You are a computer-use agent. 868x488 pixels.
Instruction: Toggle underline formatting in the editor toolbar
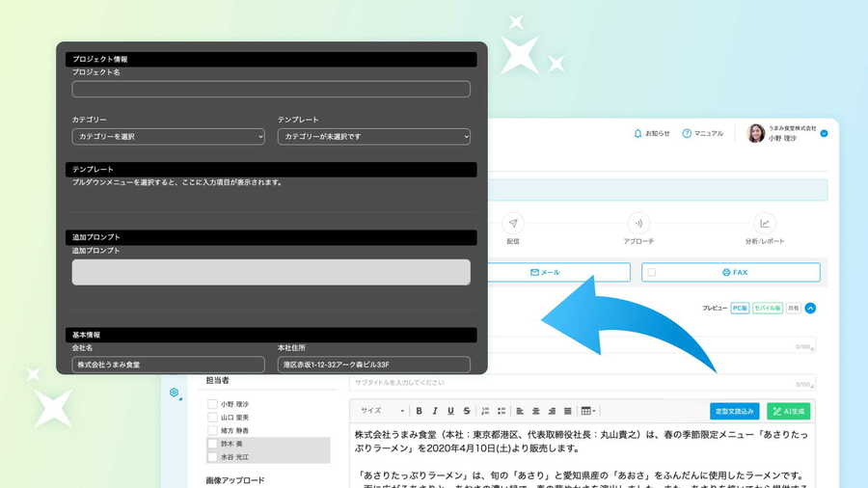click(x=450, y=411)
